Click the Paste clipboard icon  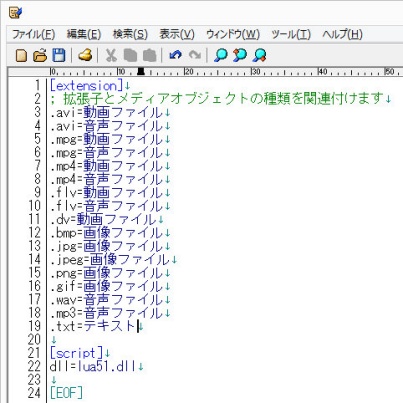(150, 55)
